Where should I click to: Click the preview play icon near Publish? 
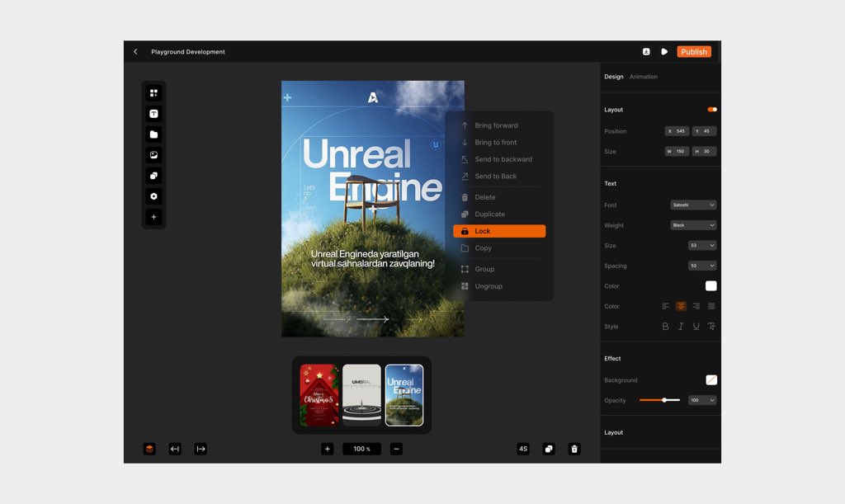[664, 52]
